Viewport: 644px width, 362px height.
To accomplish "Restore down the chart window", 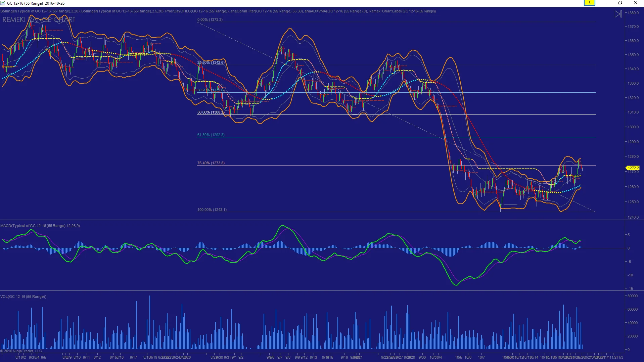I will click(620, 3).
